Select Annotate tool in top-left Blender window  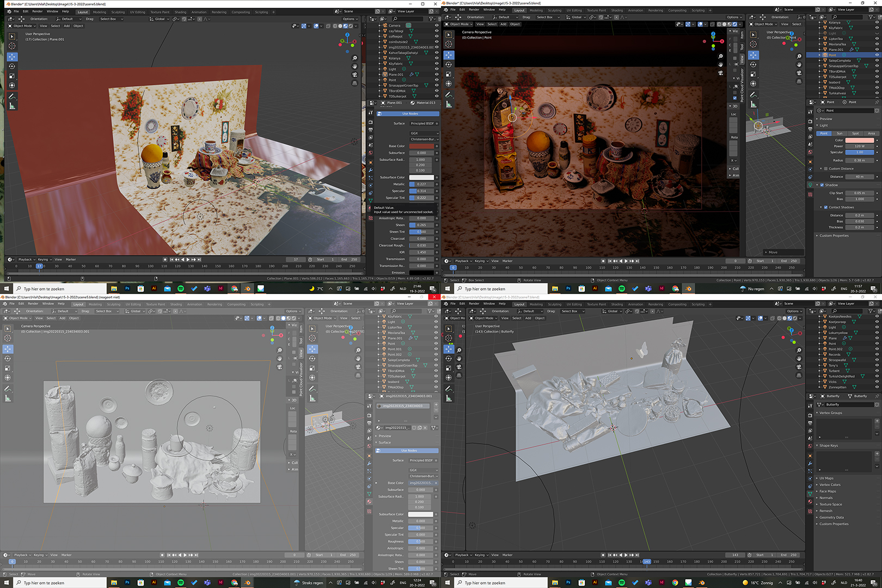[x=12, y=96]
